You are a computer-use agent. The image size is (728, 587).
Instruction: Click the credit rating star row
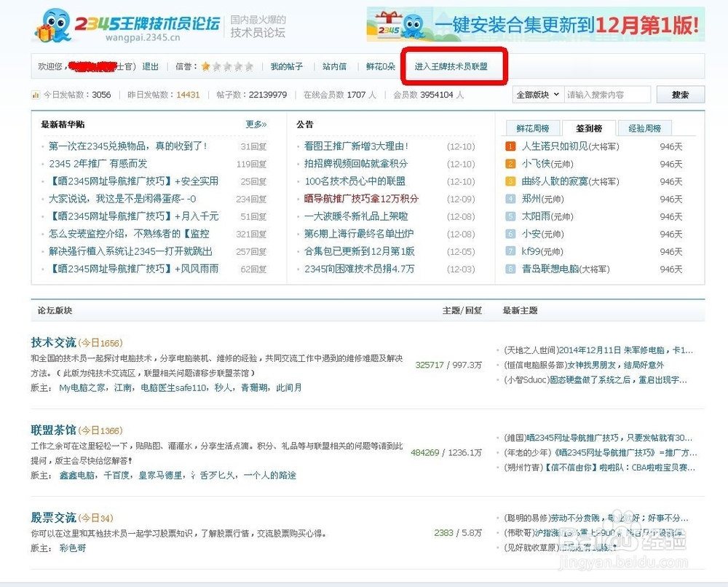pos(227,66)
